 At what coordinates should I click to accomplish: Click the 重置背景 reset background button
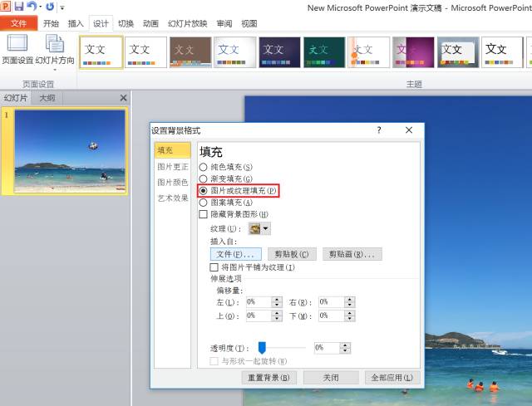pos(269,378)
